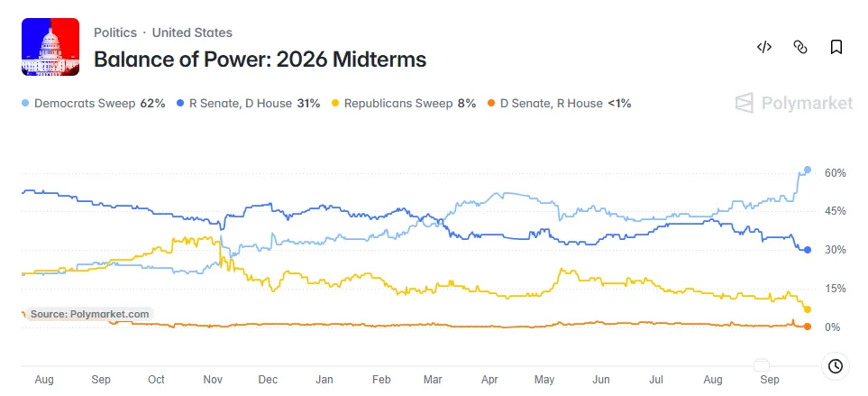Click the Polymarket logo watermark
This screenshot has height=396, width=868.
click(794, 103)
